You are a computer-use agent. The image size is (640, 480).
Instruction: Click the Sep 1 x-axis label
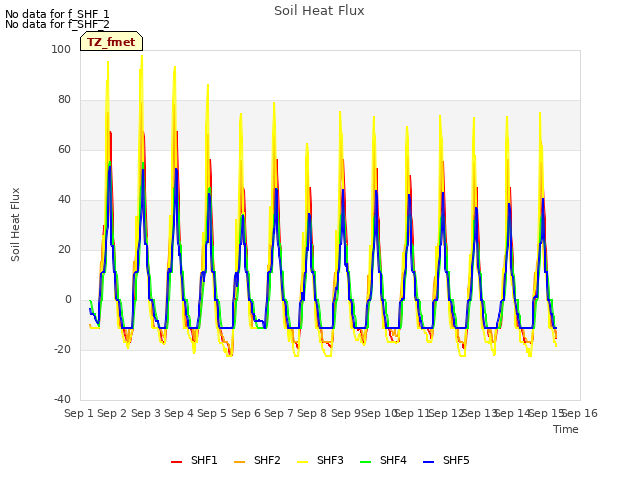tap(79, 413)
